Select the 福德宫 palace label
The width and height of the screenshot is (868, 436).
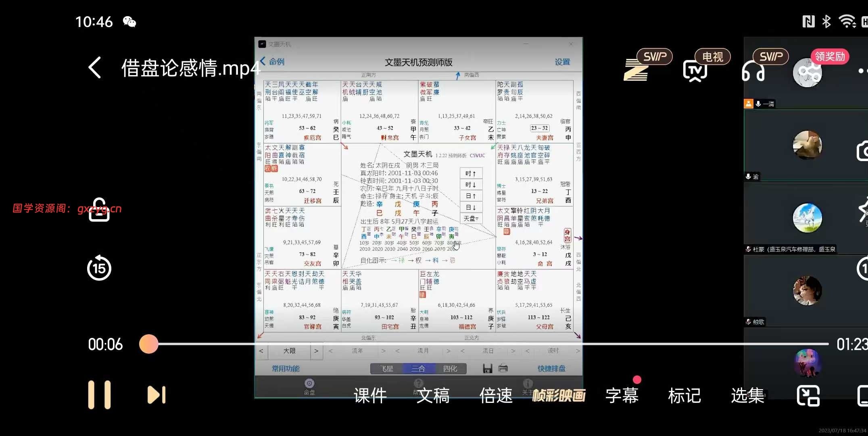tap(467, 327)
